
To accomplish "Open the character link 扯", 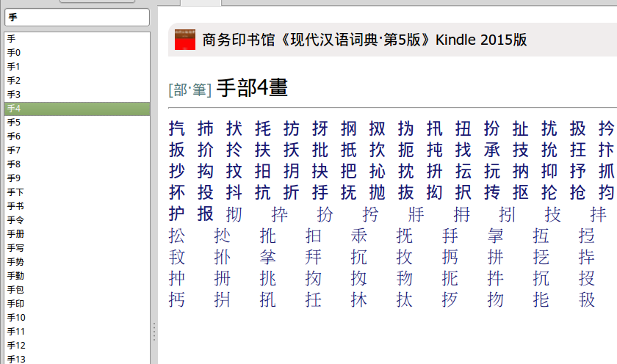I will pyautogui.click(x=520, y=128).
